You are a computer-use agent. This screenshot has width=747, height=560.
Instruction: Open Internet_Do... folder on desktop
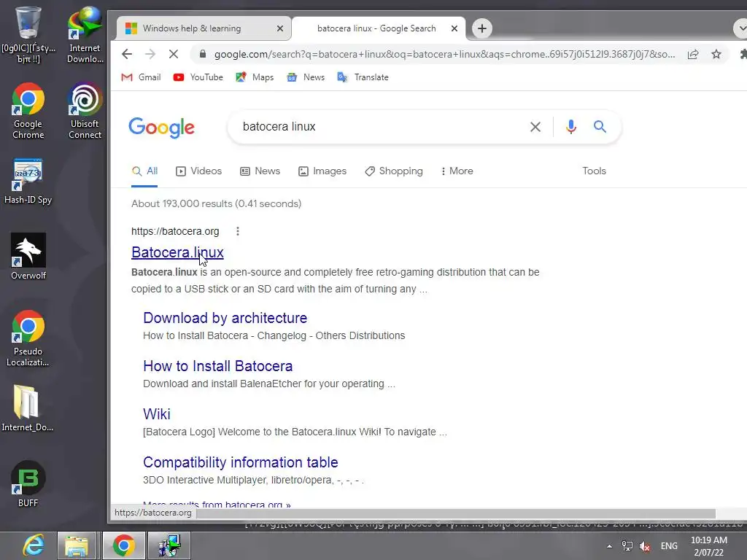27,408
